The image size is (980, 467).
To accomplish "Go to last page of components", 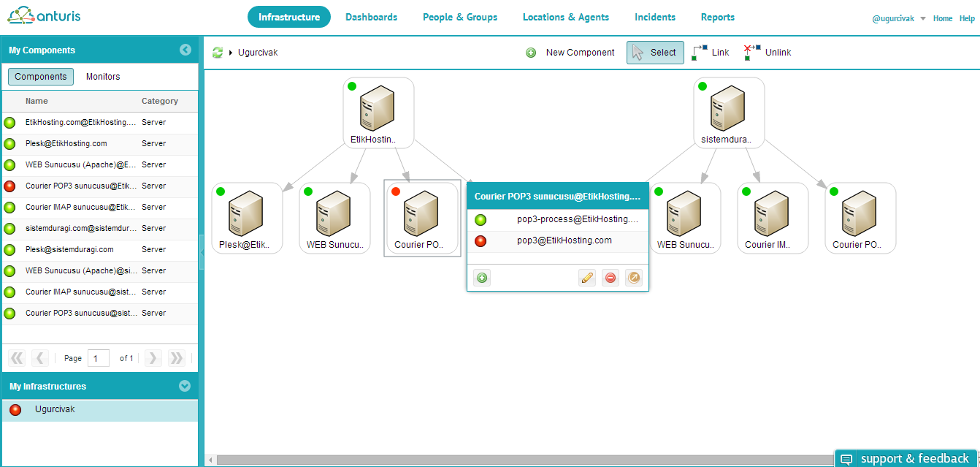I will tap(176, 358).
